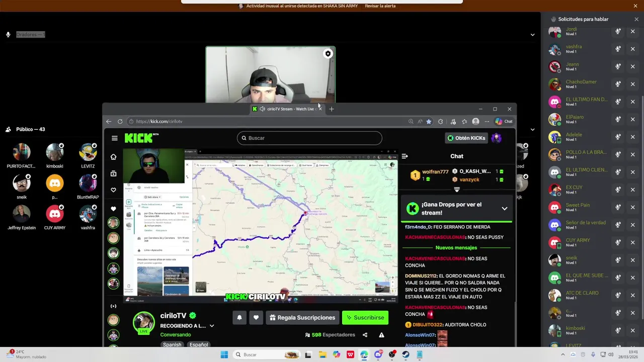Viewport: 644px width, 362px height.
Task: Open a new browser tab
Action: point(331,109)
